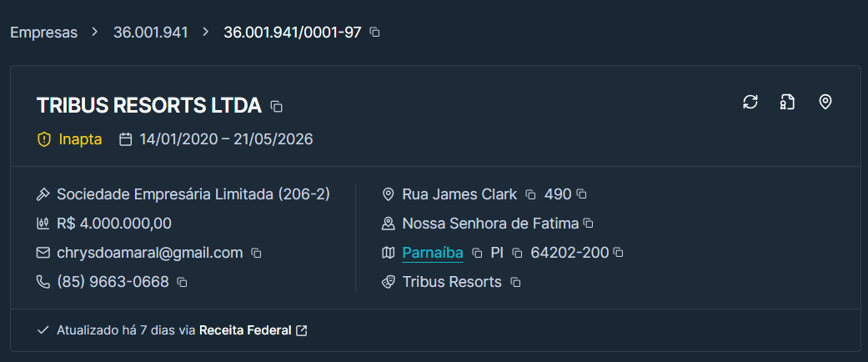
Task: Copy company name TRIBUS RESORTS LTDA
Action: 276,106
